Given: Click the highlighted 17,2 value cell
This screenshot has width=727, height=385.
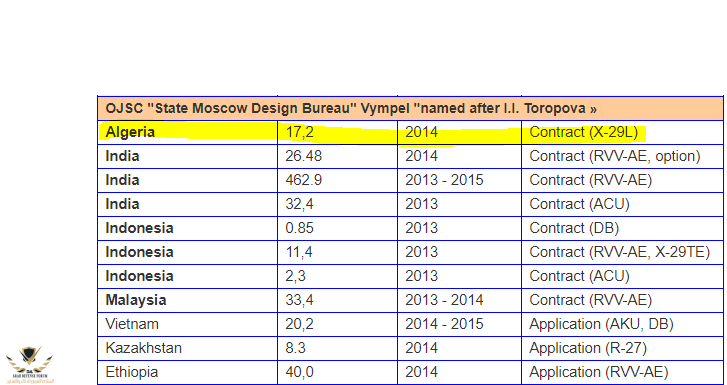Looking at the screenshot, I should 337,132.
